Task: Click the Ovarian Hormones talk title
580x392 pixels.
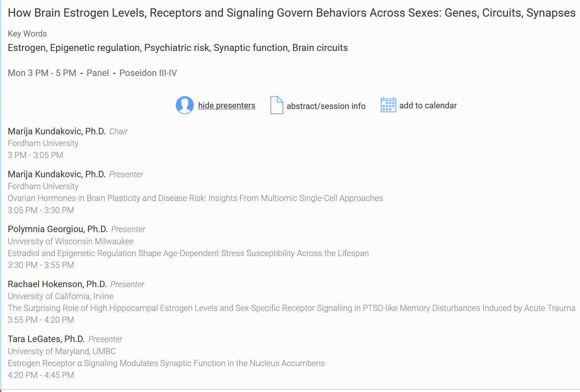Action: coord(195,198)
